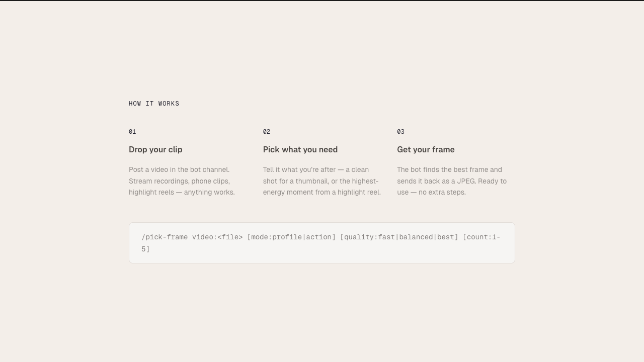Click the 'Drop your clip' heading

[x=155, y=150]
